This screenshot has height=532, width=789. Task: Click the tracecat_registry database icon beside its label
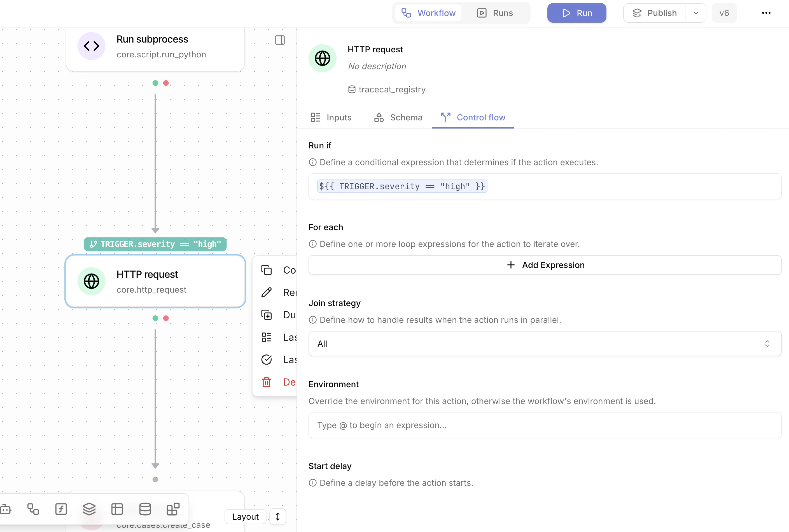tap(352, 89)
